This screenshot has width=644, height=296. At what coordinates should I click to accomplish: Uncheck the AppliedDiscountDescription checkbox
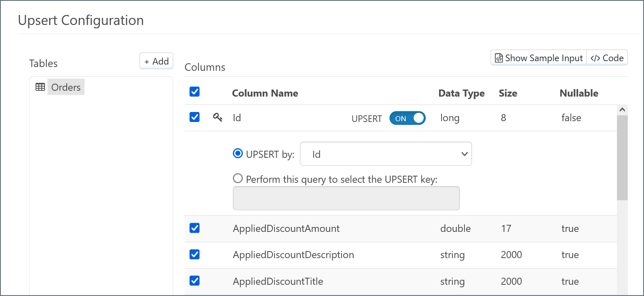click(195, 254)
